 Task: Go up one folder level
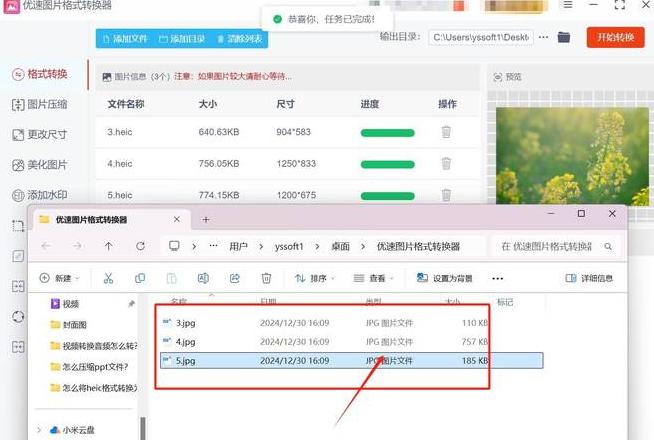(108, 246)
